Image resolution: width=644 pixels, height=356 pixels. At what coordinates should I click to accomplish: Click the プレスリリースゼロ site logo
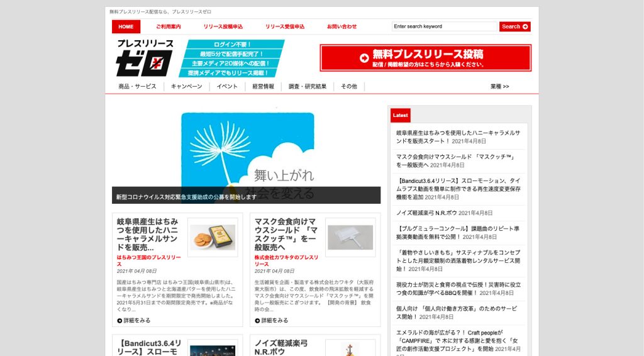point(145,58)
